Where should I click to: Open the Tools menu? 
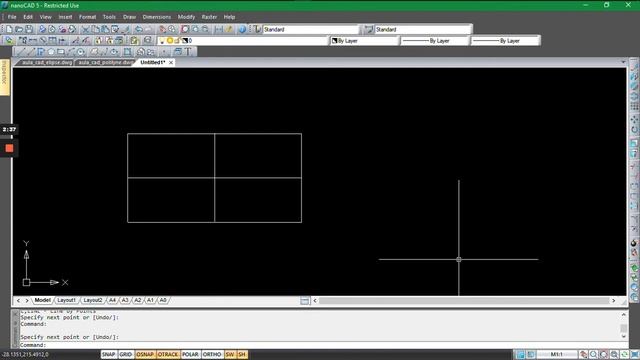(109, 17)
